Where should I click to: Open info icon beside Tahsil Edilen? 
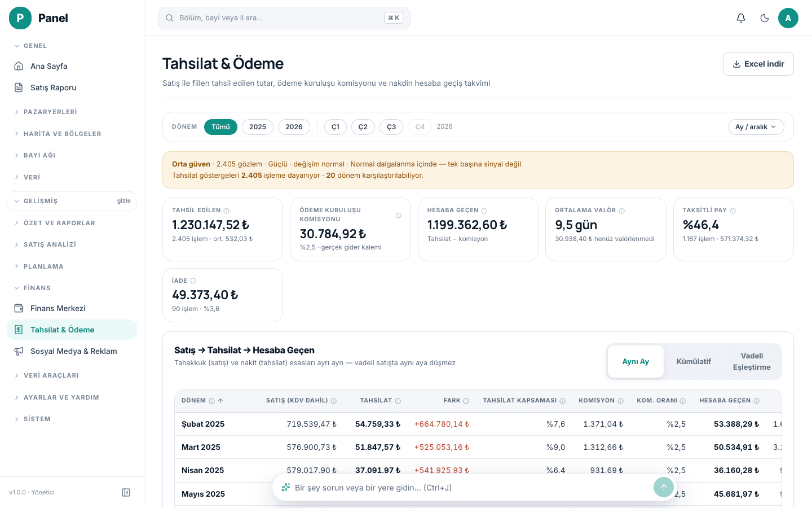227,211
